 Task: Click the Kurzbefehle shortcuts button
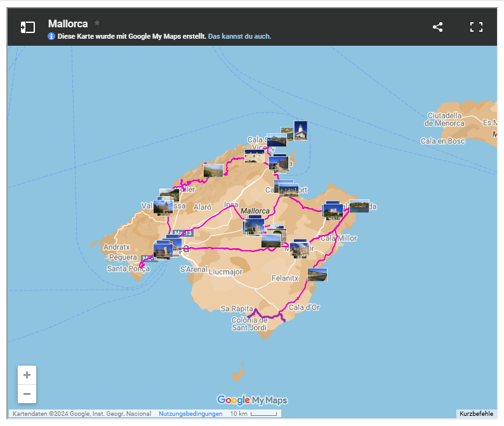[476, 414]
